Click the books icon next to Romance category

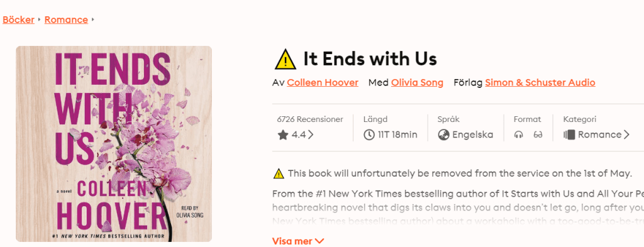pos(569,134)
